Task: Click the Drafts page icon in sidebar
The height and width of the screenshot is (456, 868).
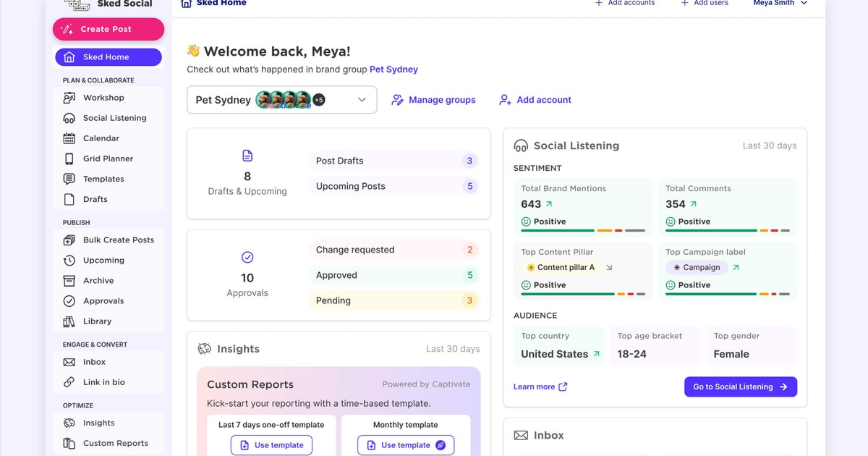Action: [x=69, y=199]
